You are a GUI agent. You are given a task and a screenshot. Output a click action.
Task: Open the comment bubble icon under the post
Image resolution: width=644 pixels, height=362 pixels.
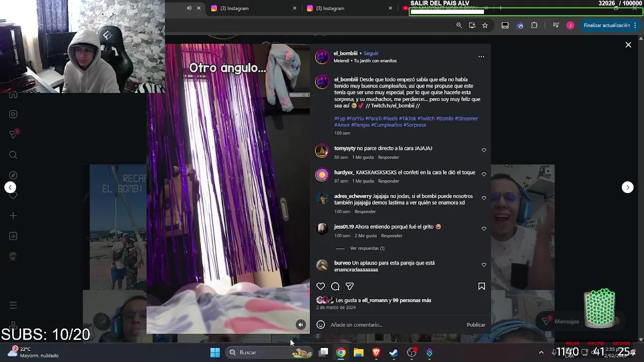[335, 286]
